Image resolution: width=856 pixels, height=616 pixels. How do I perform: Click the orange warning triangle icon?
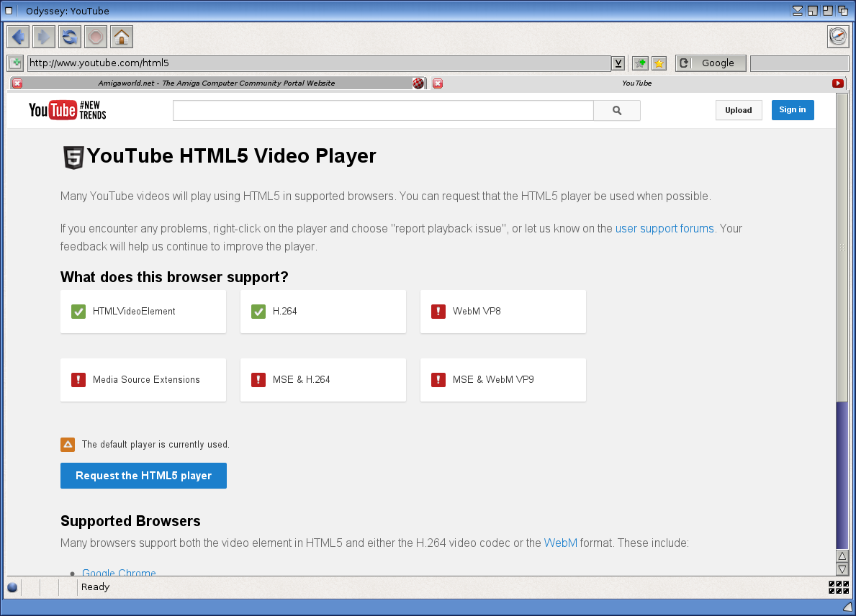point(68,445)
